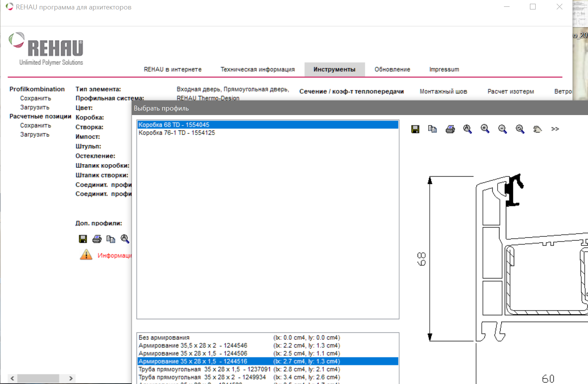
Task: Expand toolbar with the >> arrows
Action: (555, 129)
